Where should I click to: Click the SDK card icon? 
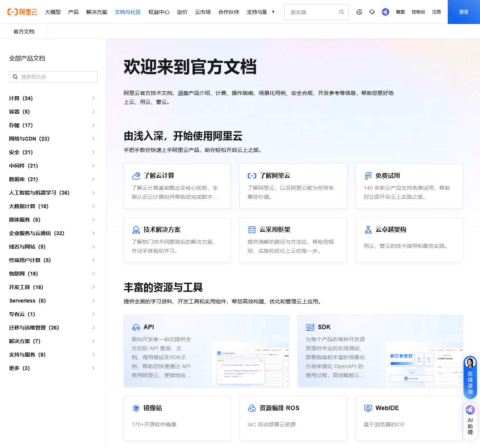tap(310, 327)
